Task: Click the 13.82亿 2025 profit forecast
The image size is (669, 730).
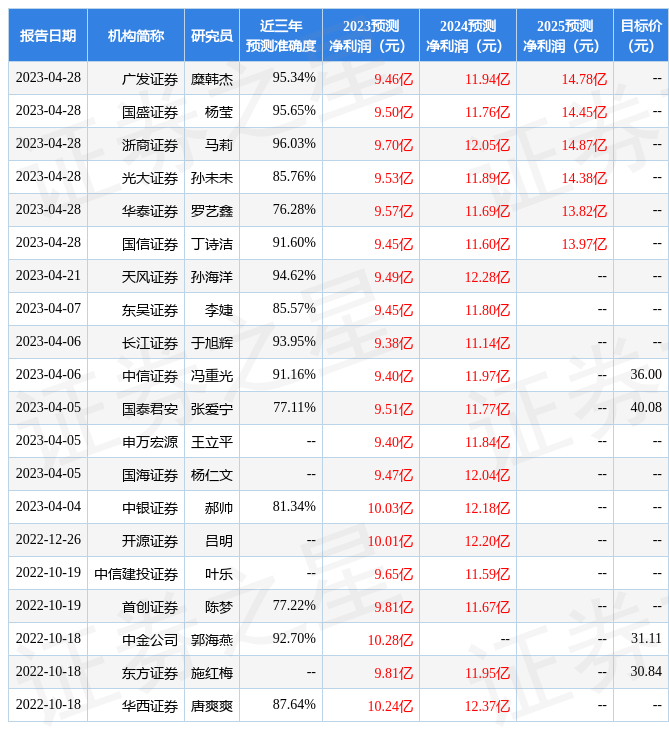Action: [x=584, y=211]
